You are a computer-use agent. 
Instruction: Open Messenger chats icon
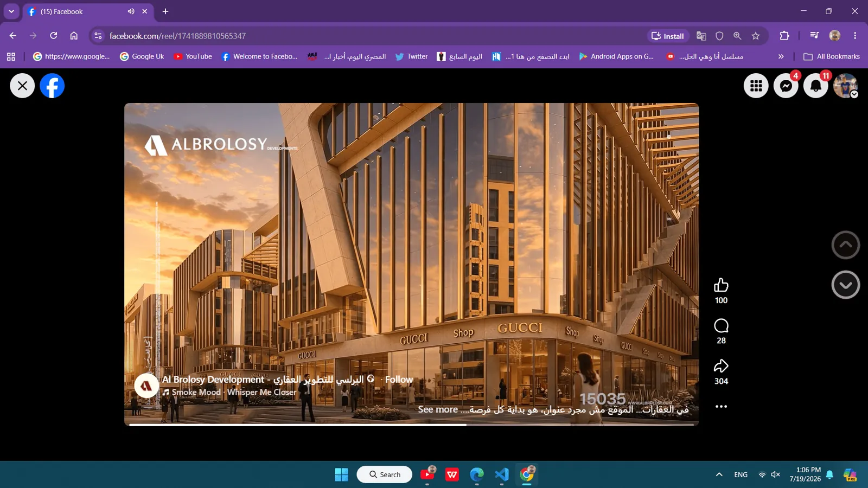pos(786,86)
